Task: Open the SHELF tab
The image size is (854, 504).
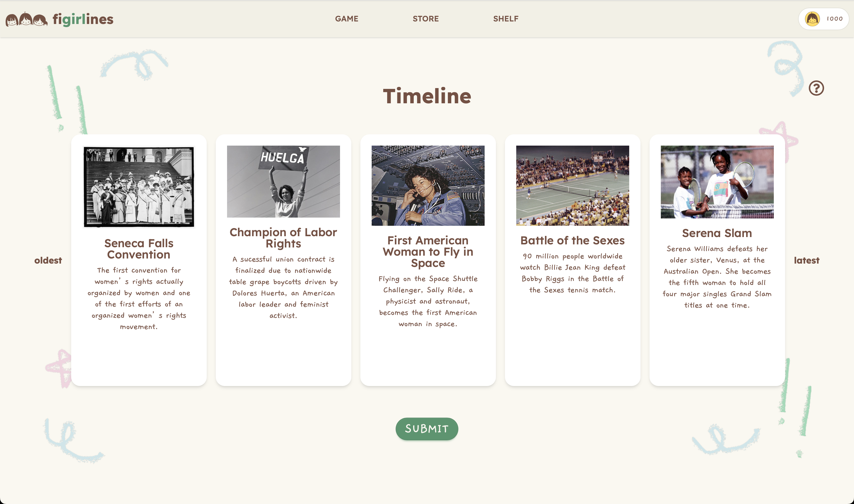Action: click(505, 19)
